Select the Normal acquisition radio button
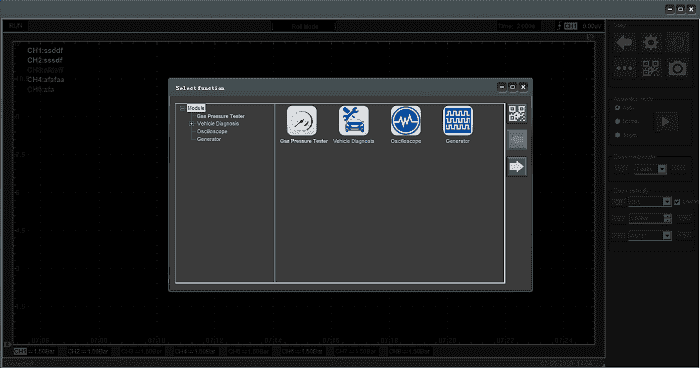This screenshot has width=700, height=368. [x=617, y=121]
